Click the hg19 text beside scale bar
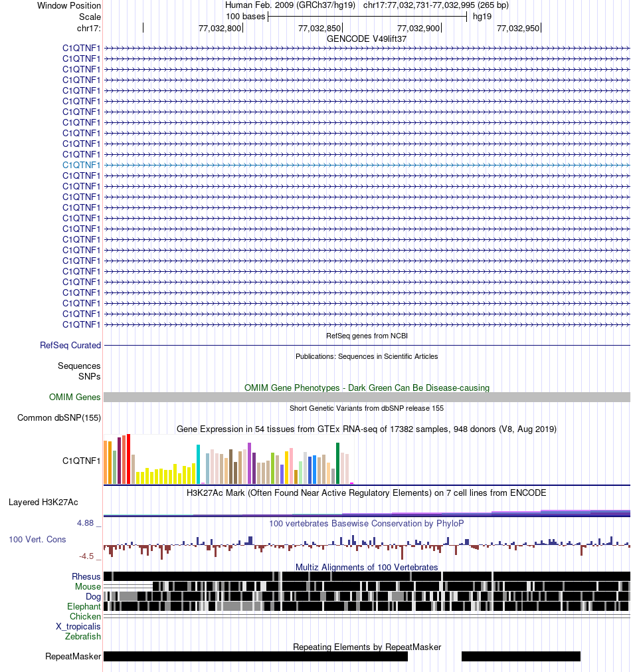631x672 pixels. [x=482, y=17]
